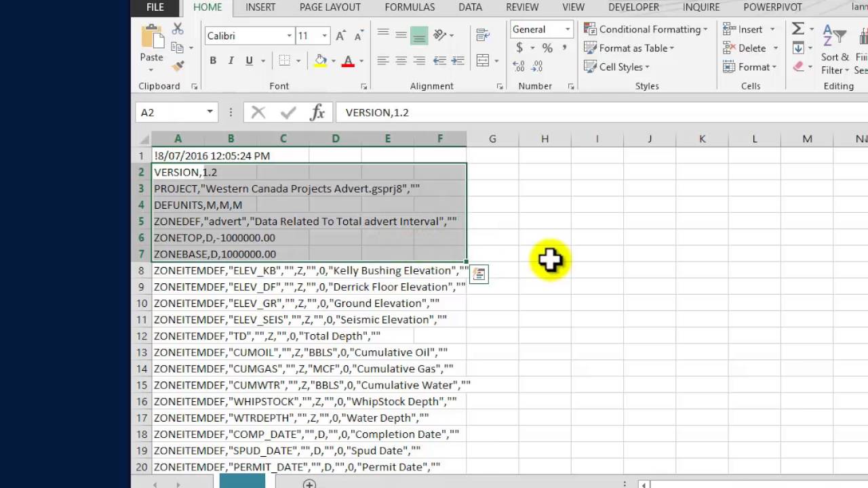Screen dimensions: 868x488
Task: Select the Format Painter brush
Action: 178,66
